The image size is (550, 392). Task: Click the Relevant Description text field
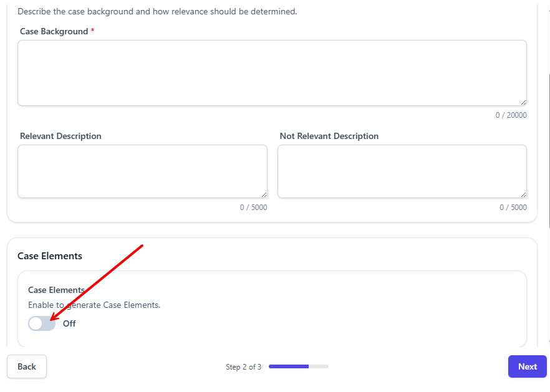coord(142,171)
